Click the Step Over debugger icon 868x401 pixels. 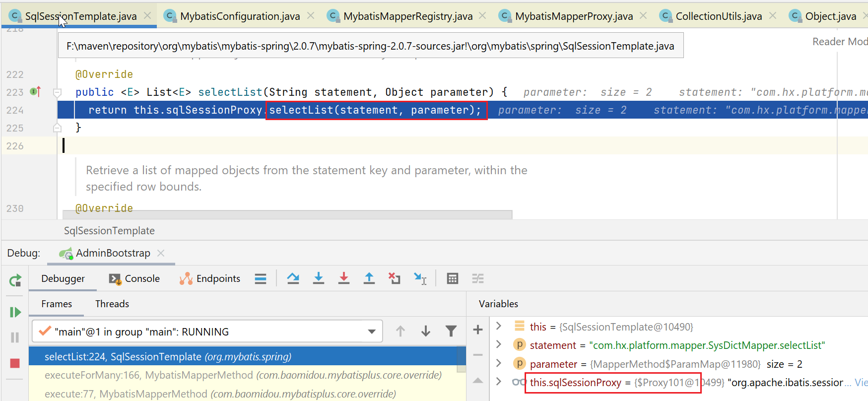coord(293,278)
